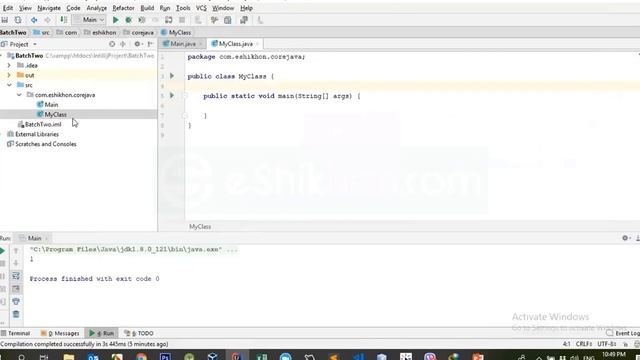Open Run panel settings gear

pyautogui.click(x=625, y=238)
